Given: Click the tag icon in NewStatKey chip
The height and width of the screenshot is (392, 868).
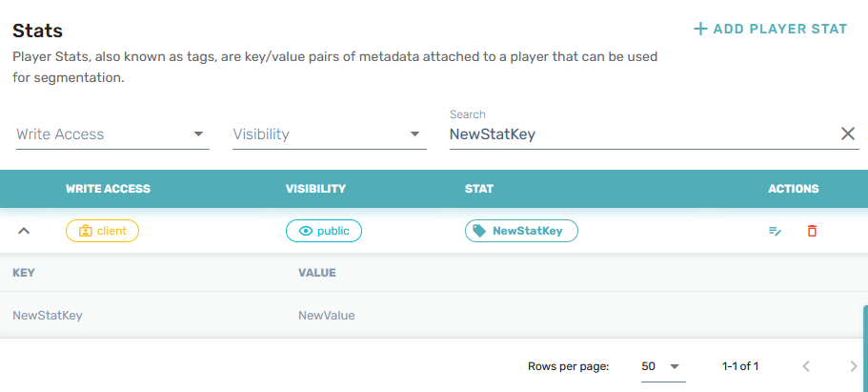Looking at the screenshot, I should (479, 231).
